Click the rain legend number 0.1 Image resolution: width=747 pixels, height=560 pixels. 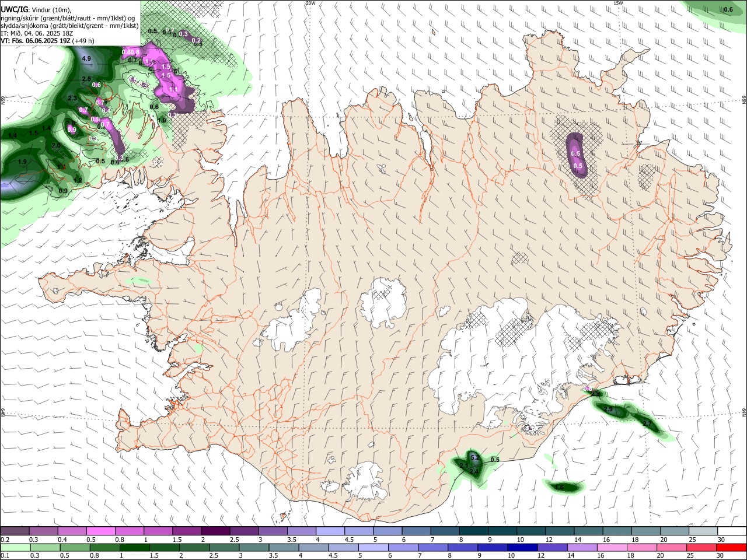pyautogui.click(x=5, y=555)
